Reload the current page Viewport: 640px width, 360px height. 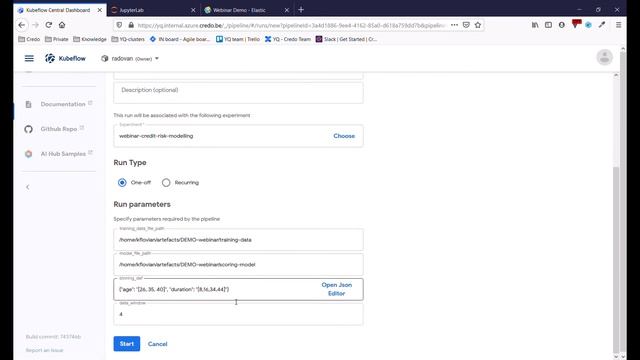[x=49, y=25]
